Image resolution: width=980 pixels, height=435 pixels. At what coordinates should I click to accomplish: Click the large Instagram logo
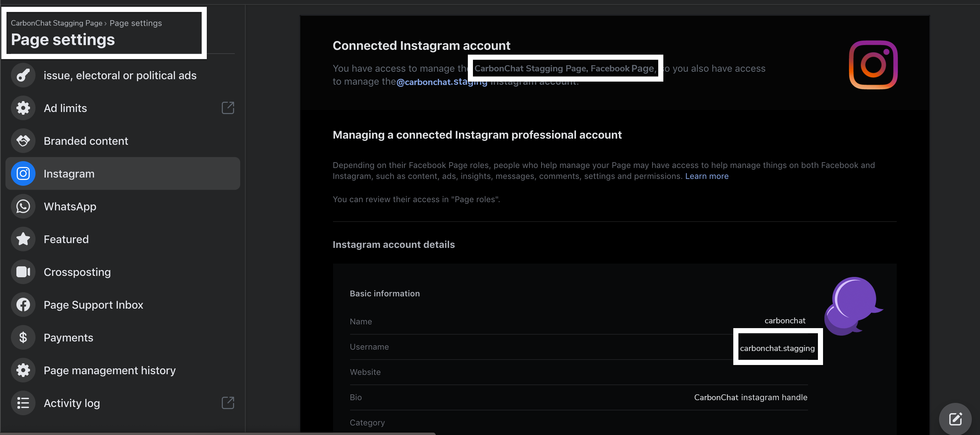point(873,65)
